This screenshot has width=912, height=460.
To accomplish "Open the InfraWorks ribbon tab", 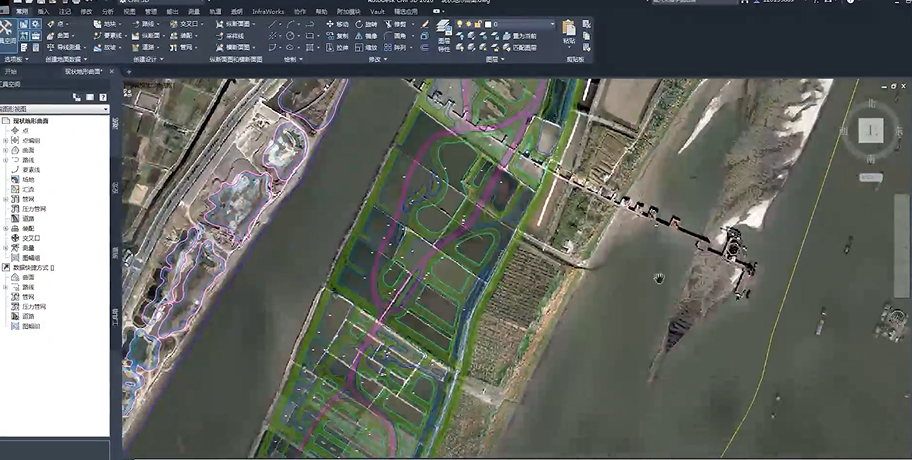I will click(268, 11).
